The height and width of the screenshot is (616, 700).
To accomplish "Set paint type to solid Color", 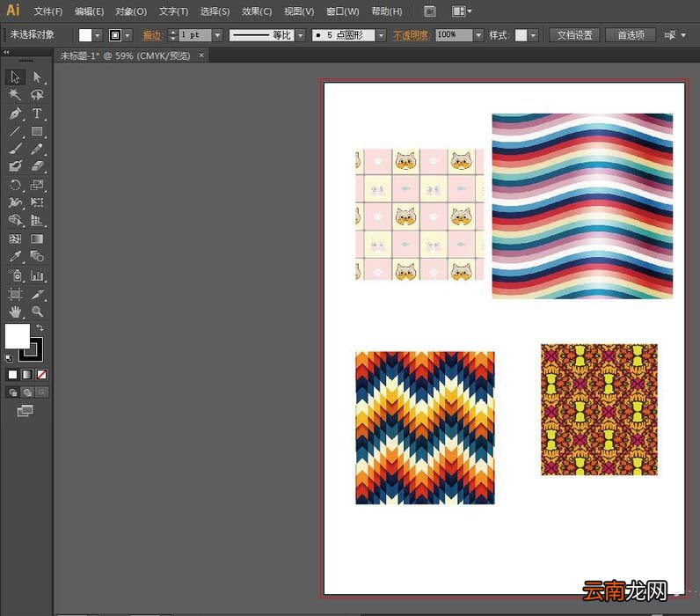I will [12, 374].
